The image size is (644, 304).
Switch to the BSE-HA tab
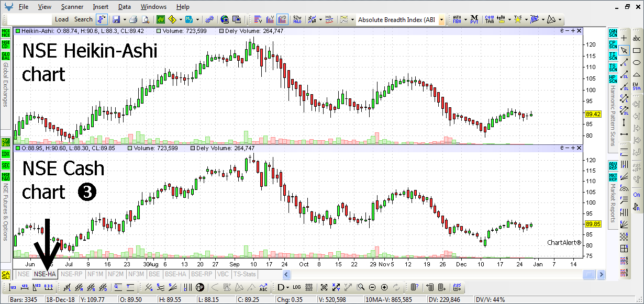[x=175, y=274]
